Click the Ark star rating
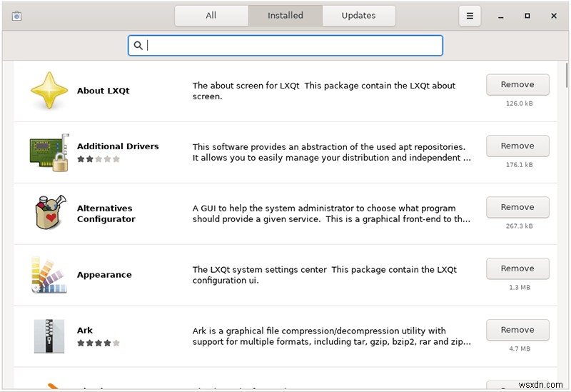 98,343
